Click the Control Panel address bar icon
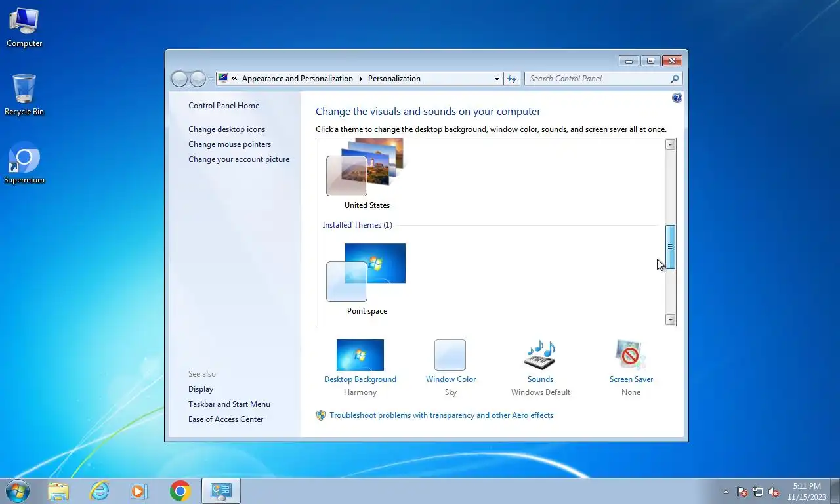Screen dimensions: 840x504 (x=223, y=79)
